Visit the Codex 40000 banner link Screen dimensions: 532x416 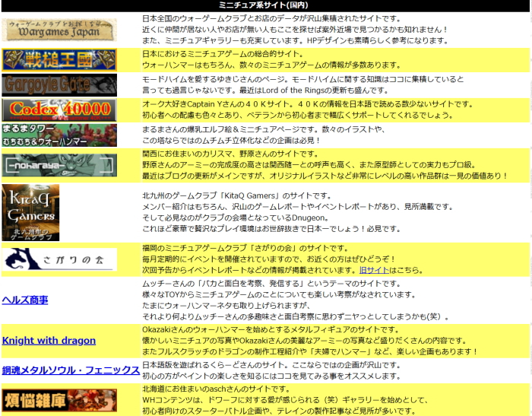click(x=59, y=110)
